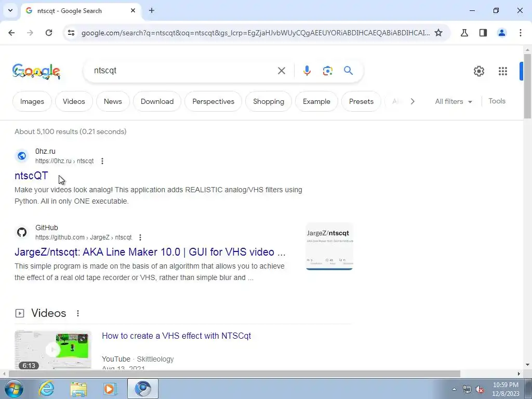This screenshot has width=532, height=399.
Task: Open Google quick settings gear
Action: pyautogui.click(x=478, y=71)
